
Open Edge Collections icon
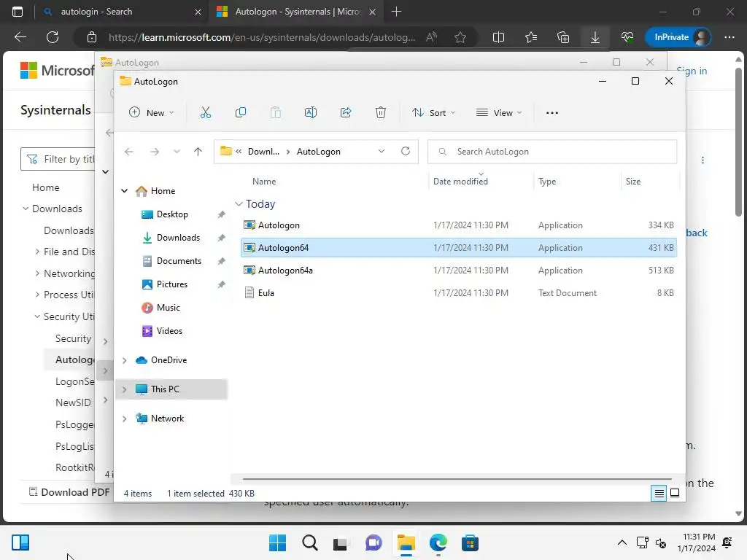point(563,37)
